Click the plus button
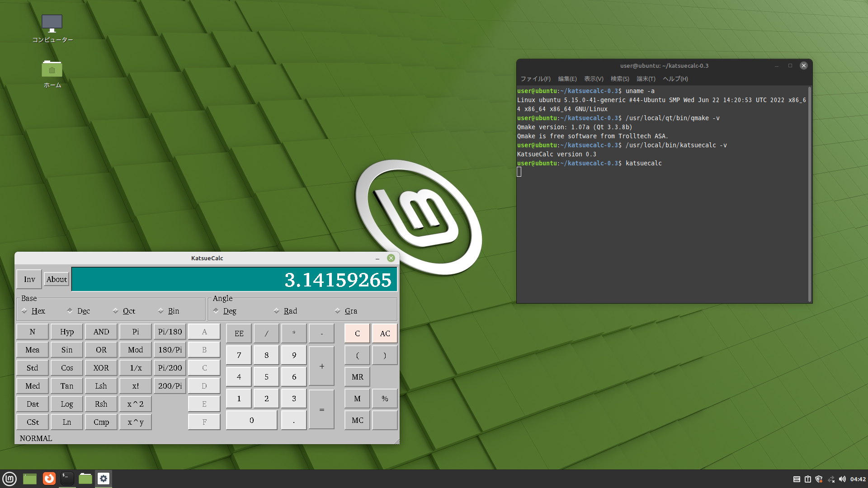Image resolution: width=868 pixels, height=488 pixels. pos(321,366)
